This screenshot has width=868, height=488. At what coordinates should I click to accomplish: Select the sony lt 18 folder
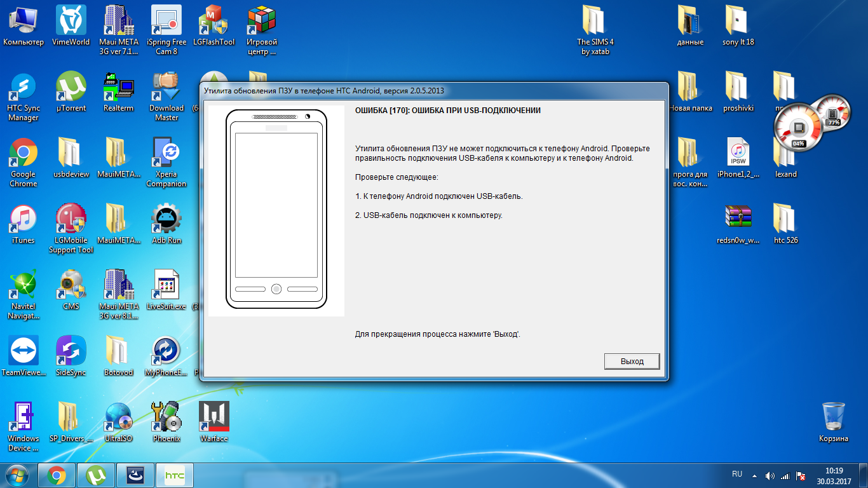click(738, 26)
